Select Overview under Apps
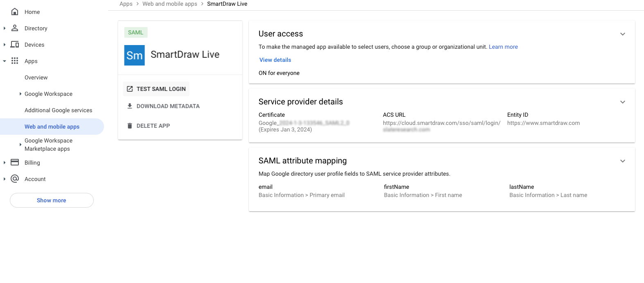Screen dimensions: 644x283 tap(36, 77)
